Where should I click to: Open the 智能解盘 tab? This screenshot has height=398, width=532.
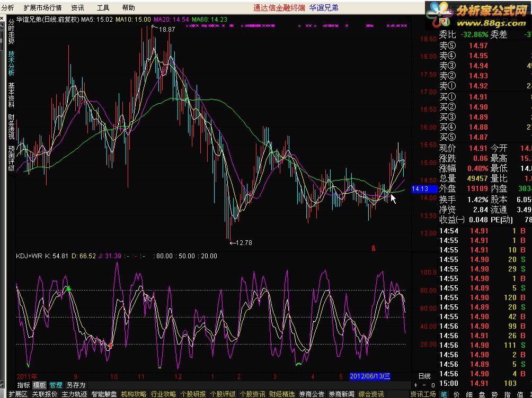pyautogui.click(x=104, y=394)
